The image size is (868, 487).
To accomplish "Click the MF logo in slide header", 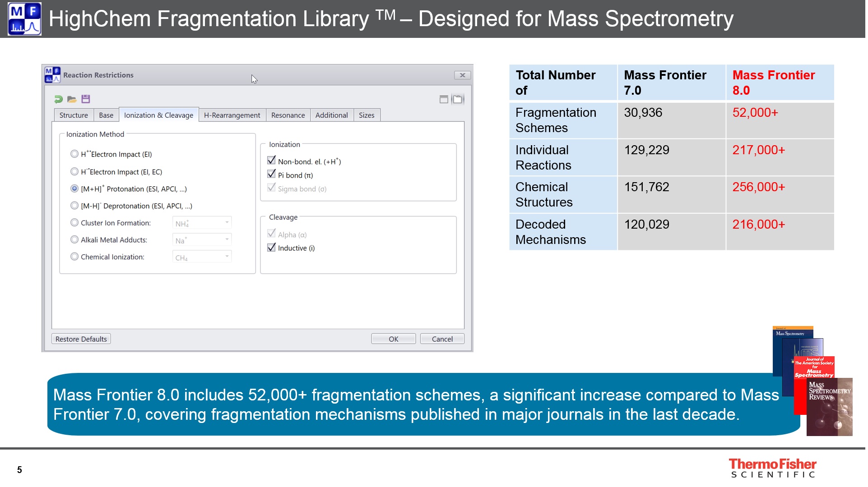I will pos(24,19).
